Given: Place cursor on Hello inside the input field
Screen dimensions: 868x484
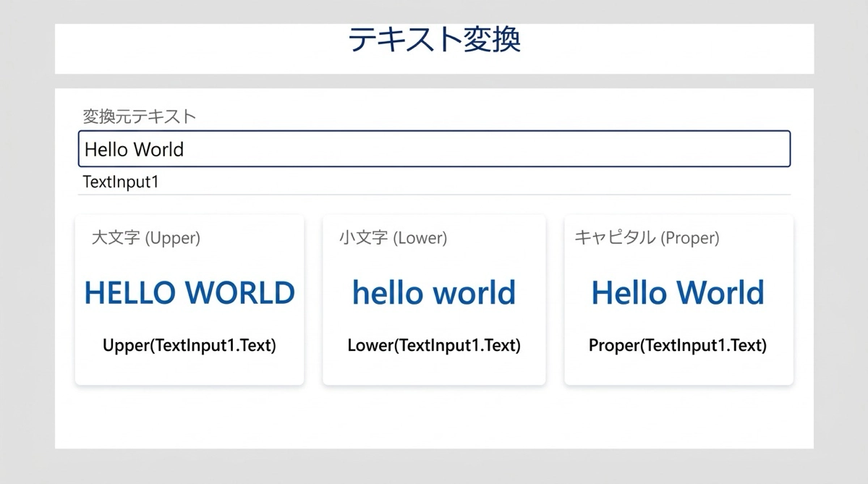Looking at the screenshot, I should (x=105, y=149).
